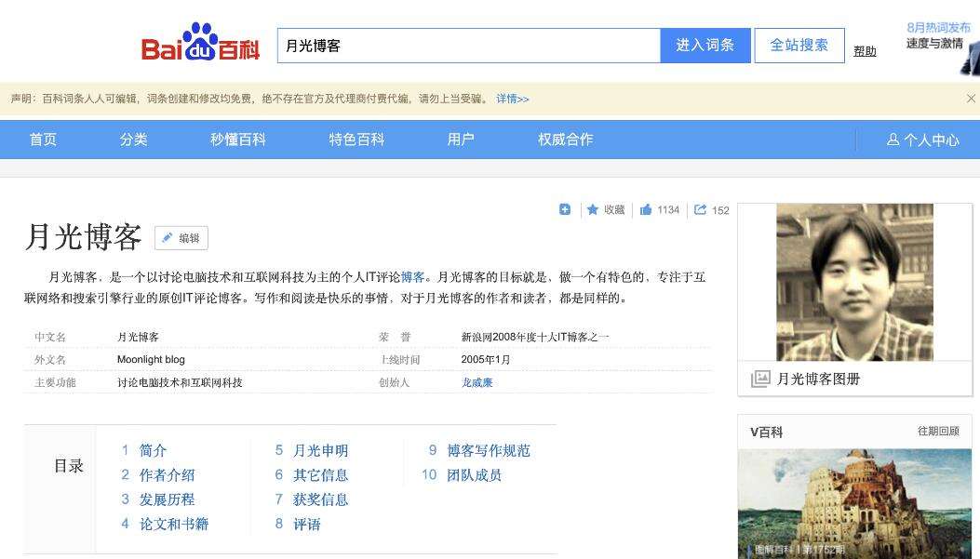Open 用户 navigation menu
The image size is (980, 559).
tap(461, 140)
